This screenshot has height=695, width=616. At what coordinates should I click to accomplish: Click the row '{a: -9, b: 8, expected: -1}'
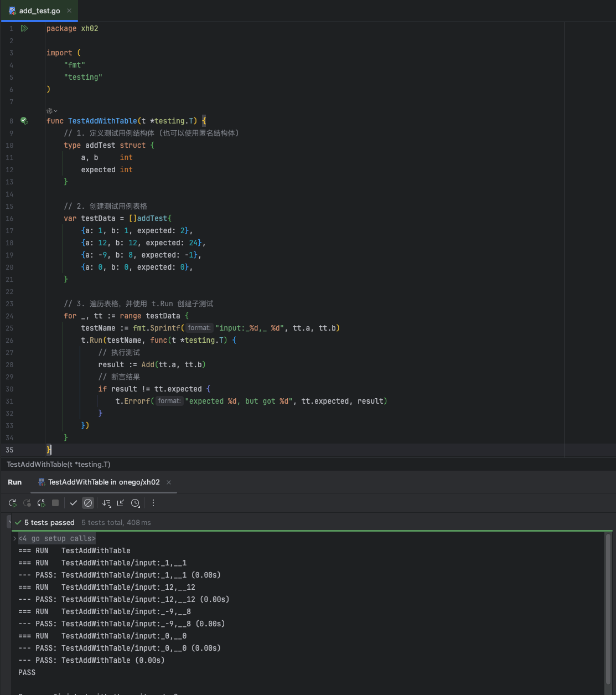point(141,255)
